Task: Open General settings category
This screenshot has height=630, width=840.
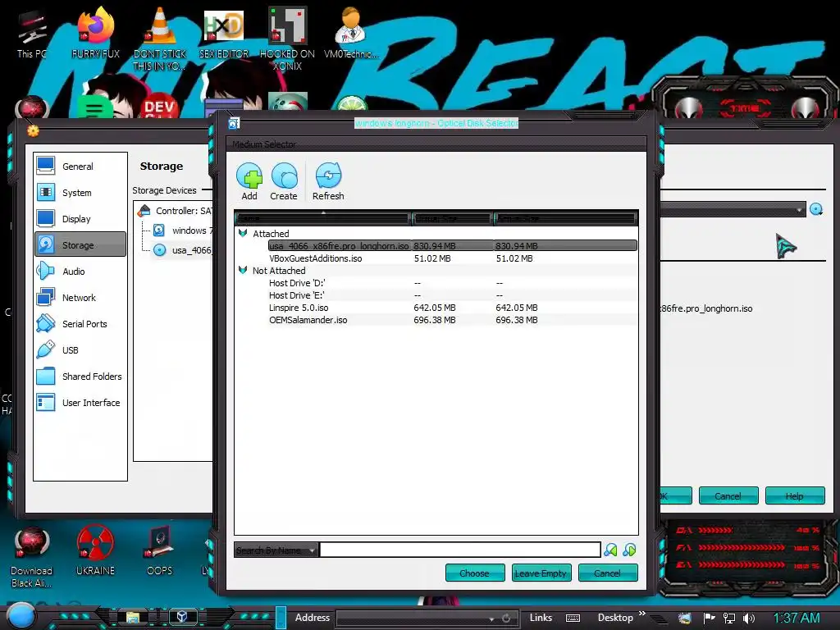Action: pyautogui.click(x=80, y=166)
